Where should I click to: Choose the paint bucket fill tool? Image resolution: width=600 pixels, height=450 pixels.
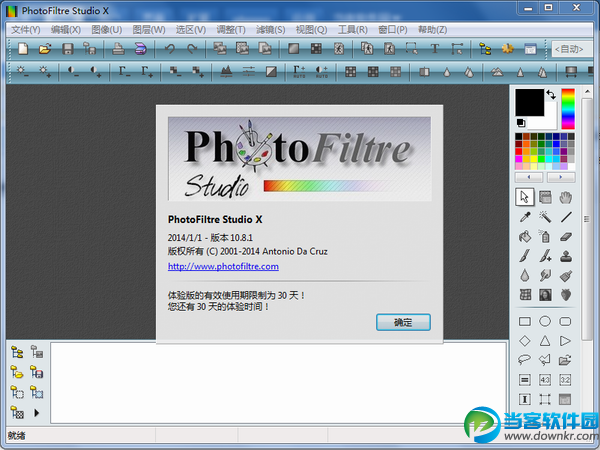[525, 237]
